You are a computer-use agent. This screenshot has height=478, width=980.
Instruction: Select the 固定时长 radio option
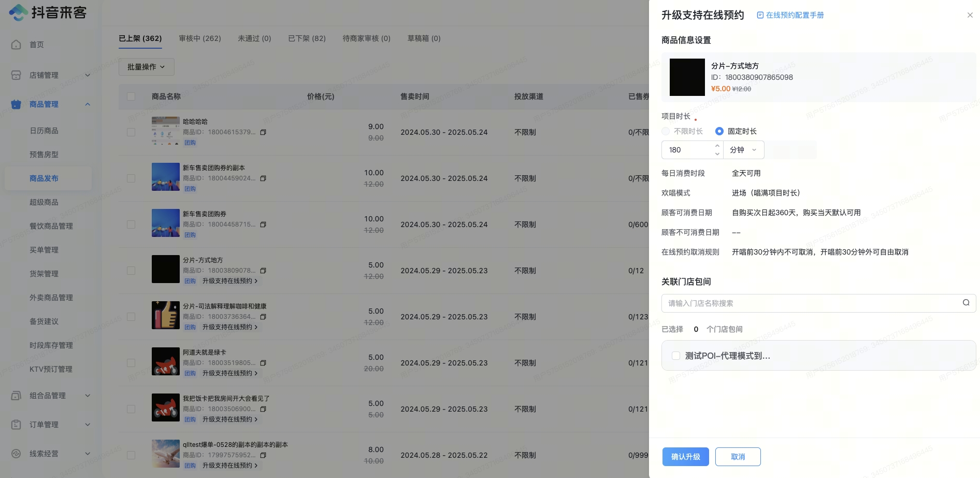719,131
